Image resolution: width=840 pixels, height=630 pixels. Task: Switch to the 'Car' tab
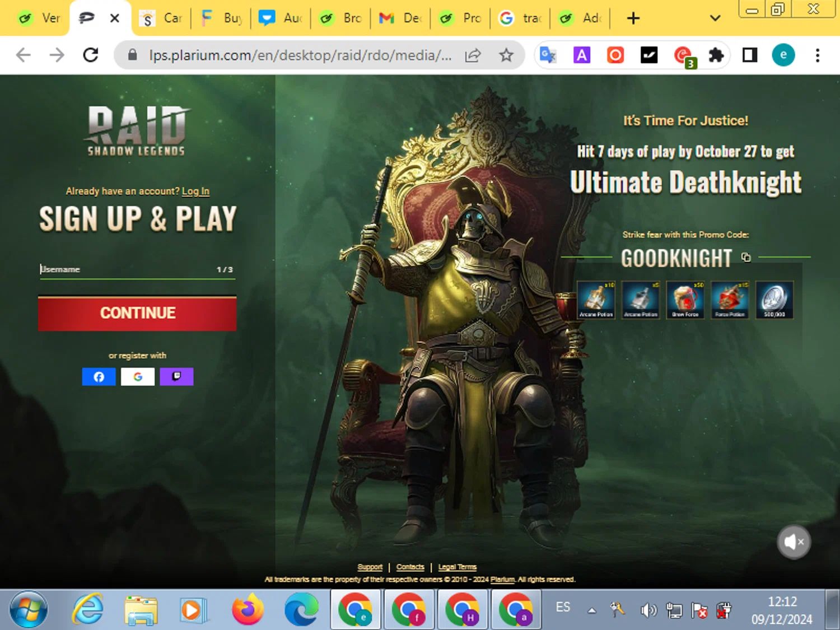162,18
